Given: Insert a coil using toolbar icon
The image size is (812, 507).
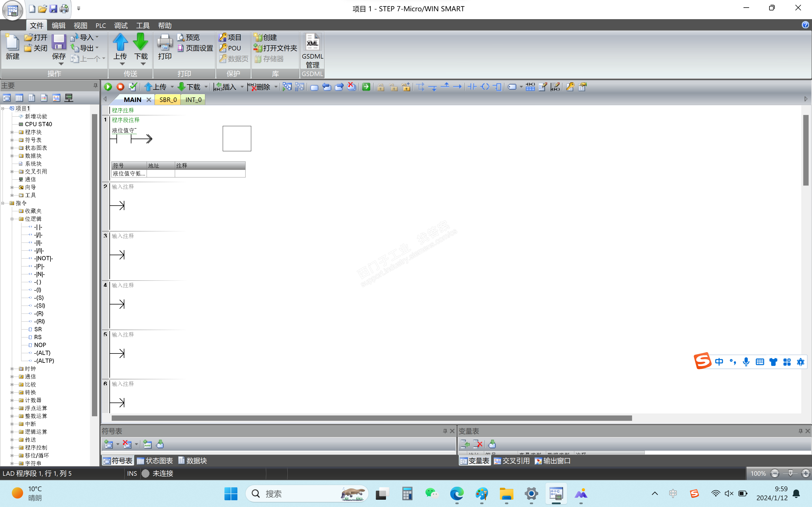Looking at the screenshot, I should (485, 87).
